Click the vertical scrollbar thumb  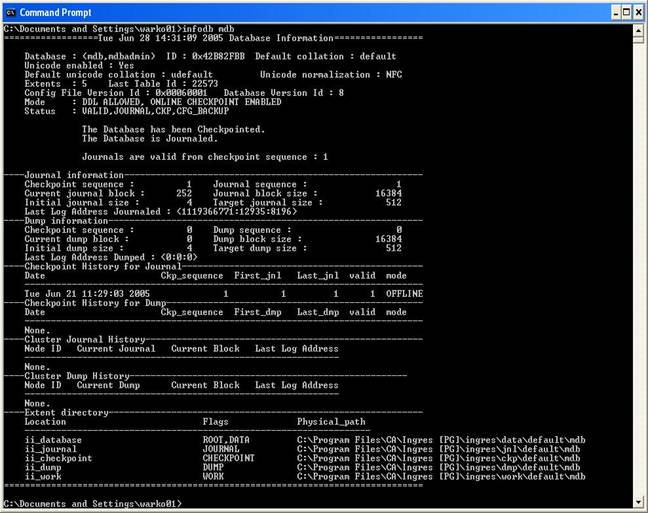[638, 40]
